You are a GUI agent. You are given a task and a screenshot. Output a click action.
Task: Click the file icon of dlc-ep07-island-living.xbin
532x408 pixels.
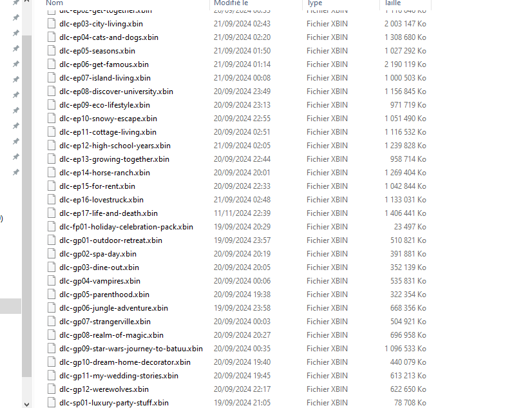[x=52, y=78]
